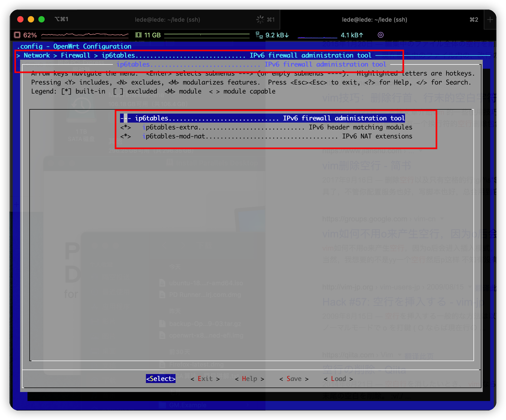Viewport: 506px width, 420px height.
Task: Click the ip6tables dialog title text
Action: tap(251, 64)
